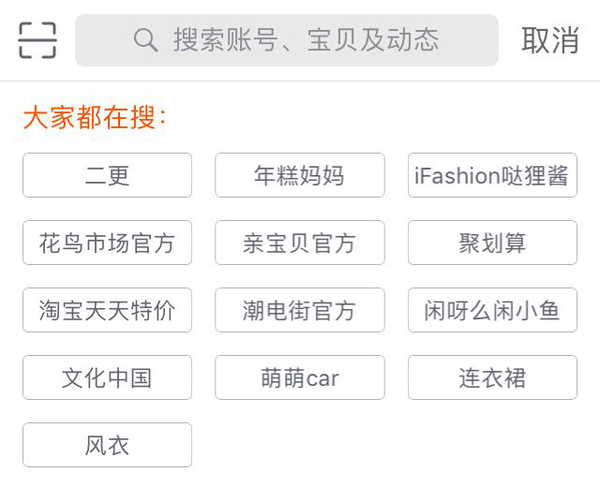Cancel the search with 取消
The image size is (600, 487).
(550, 40)
